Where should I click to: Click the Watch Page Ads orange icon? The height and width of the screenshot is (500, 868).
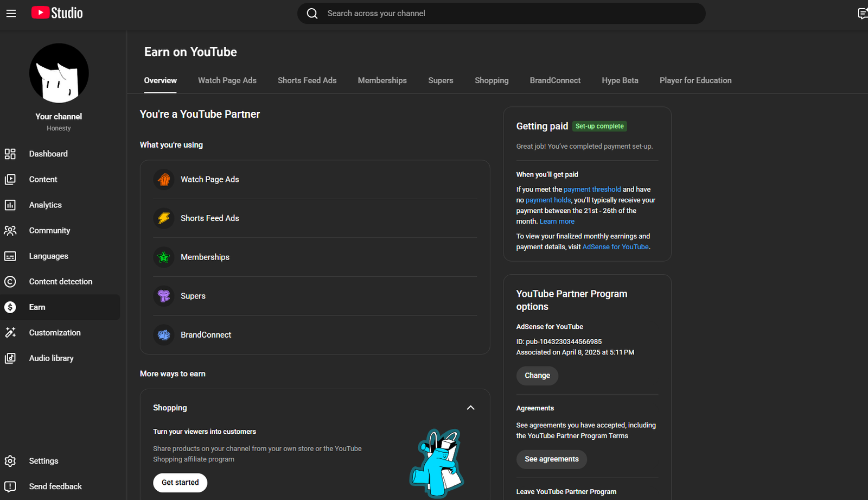(x=164, y=179)
